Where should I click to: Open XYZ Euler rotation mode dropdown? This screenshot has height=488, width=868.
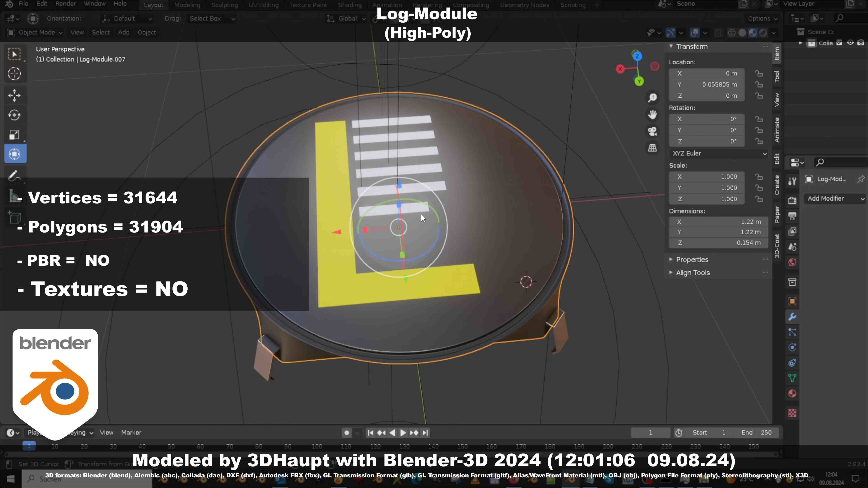[x=718, y=154]
